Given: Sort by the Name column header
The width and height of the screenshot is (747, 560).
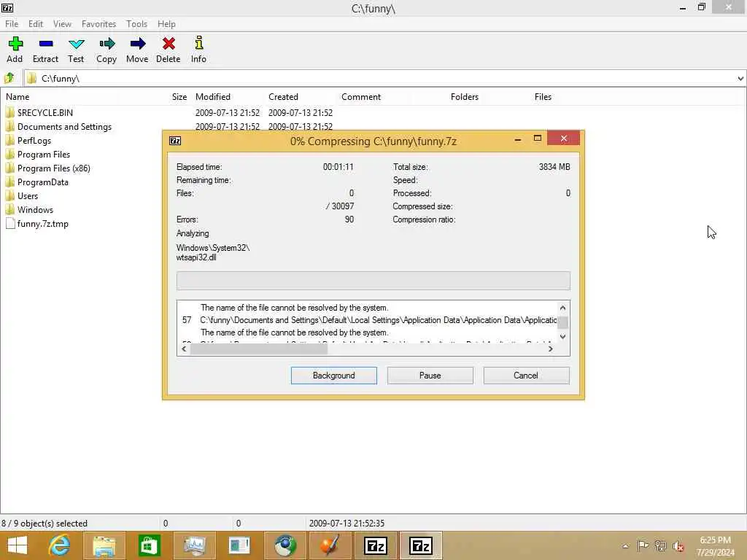Looking at the screenshot, I should (x=18, y=97).
